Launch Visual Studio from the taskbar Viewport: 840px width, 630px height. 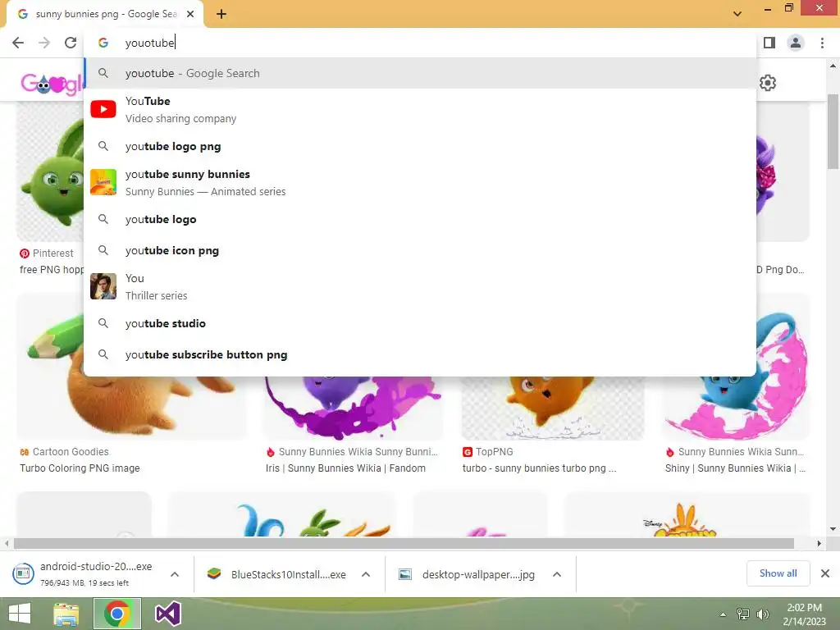(x=167, y=614)
